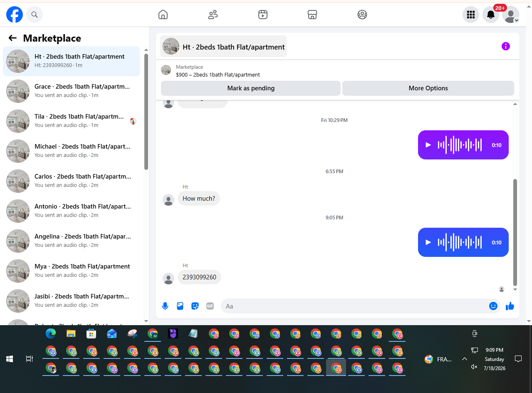This screenshot has width=532, height=393.
Task: Open the Windows notification center
Action: (x=518, y=359)
